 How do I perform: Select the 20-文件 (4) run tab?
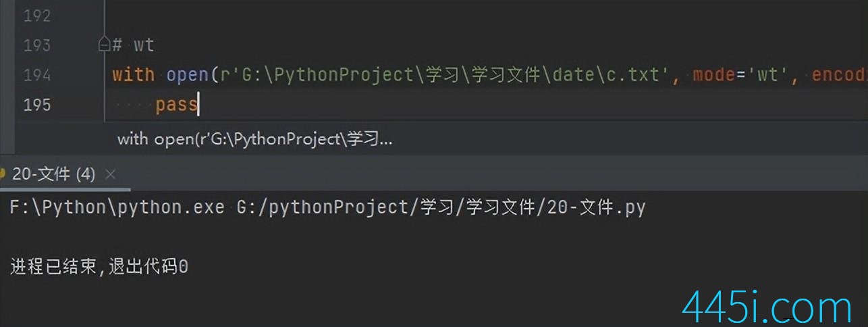[x=55, y=174]
